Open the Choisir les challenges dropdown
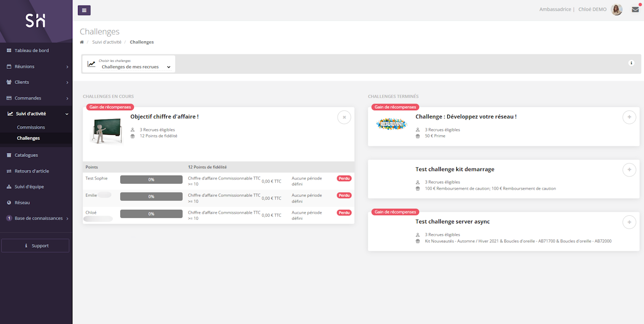644x324 pixels. (129, 64)
